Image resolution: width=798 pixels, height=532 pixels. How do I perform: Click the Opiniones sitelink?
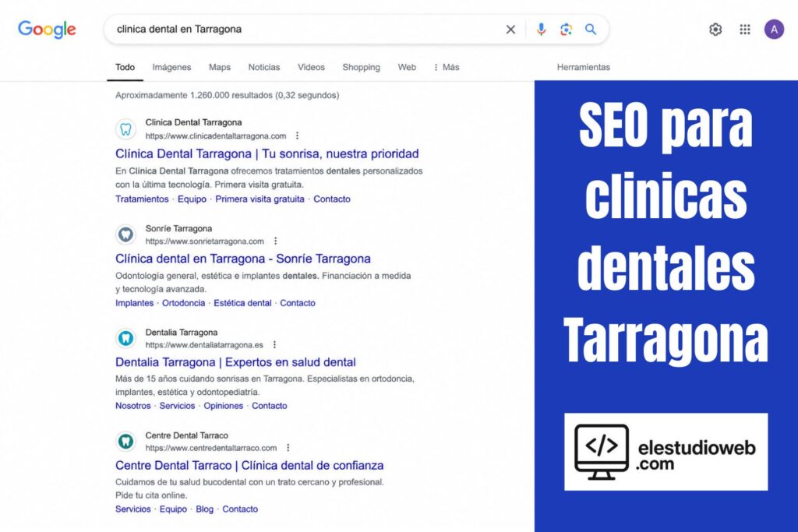pos(224,406)
